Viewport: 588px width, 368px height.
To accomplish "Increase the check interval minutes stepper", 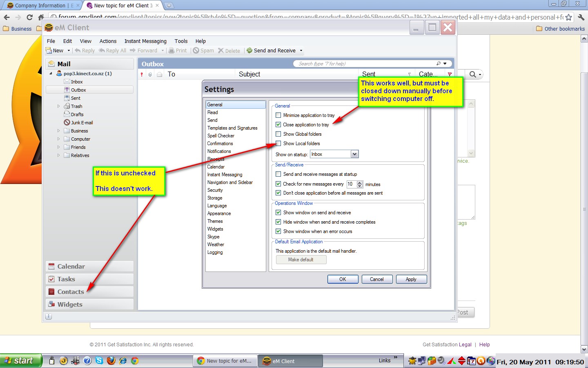I will pos(360,182).
